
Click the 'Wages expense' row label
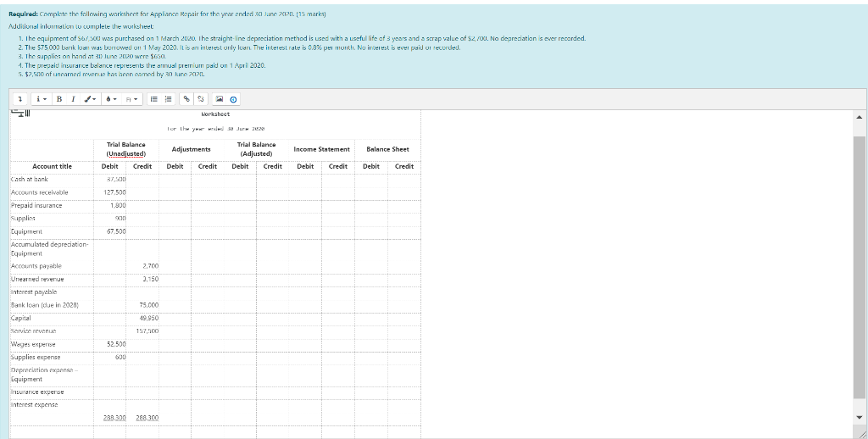click(33, 344)
